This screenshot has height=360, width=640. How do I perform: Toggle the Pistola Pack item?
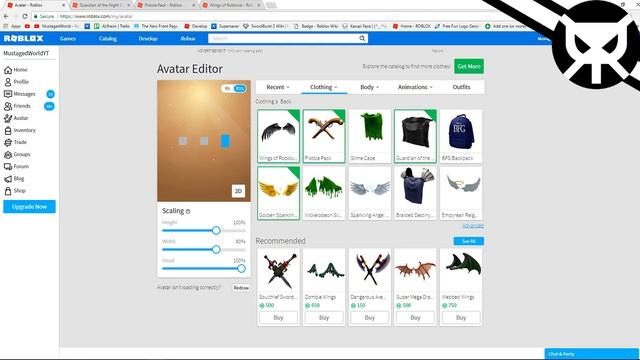point(324,136)
